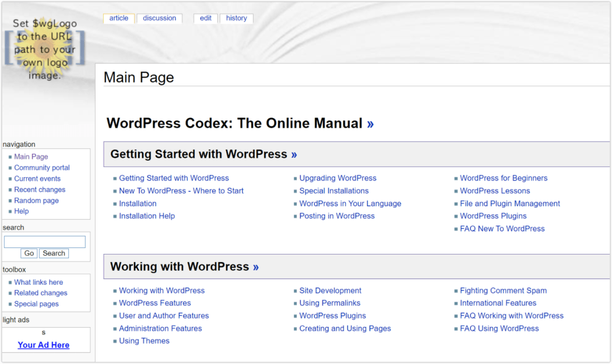
Task: Open Site Development link
Action: coord(330,290)
